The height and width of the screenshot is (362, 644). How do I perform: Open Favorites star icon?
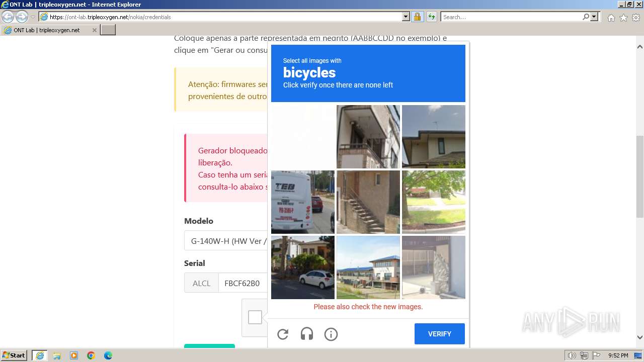623,18
